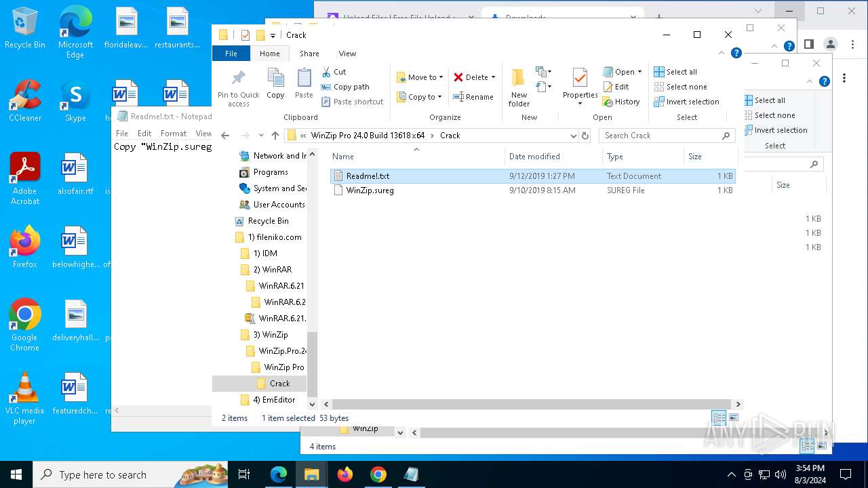The image size is (868, 488).
Task: Open Notepad Edit menu
Action: pos(144,134)
